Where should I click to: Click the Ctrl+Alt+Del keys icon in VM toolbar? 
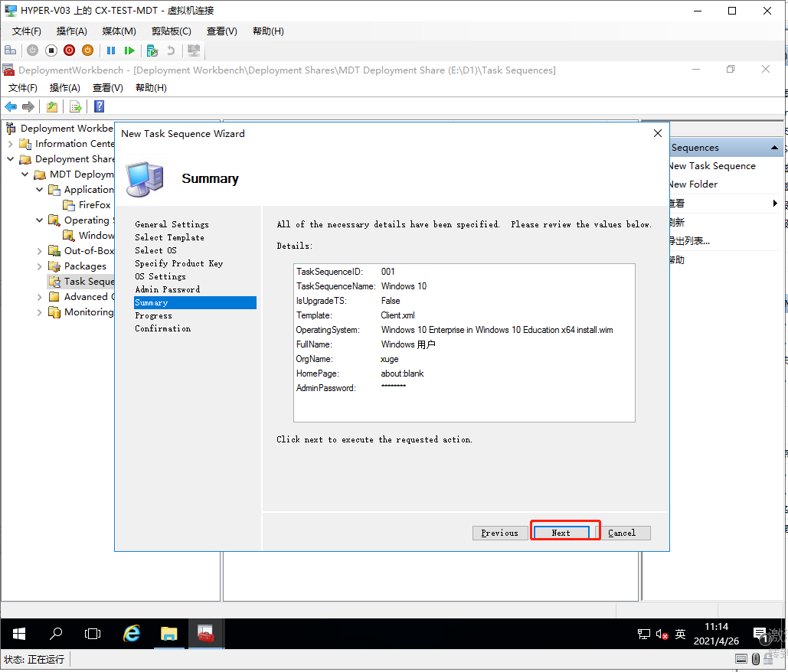11,51
